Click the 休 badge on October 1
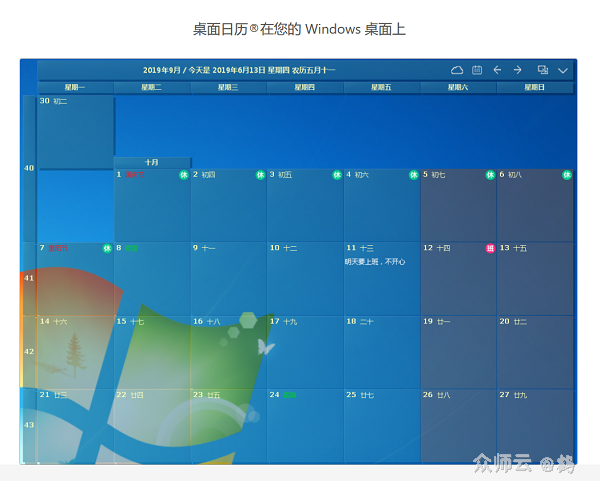Screen dimensions: 600x481 pos(184,175)
